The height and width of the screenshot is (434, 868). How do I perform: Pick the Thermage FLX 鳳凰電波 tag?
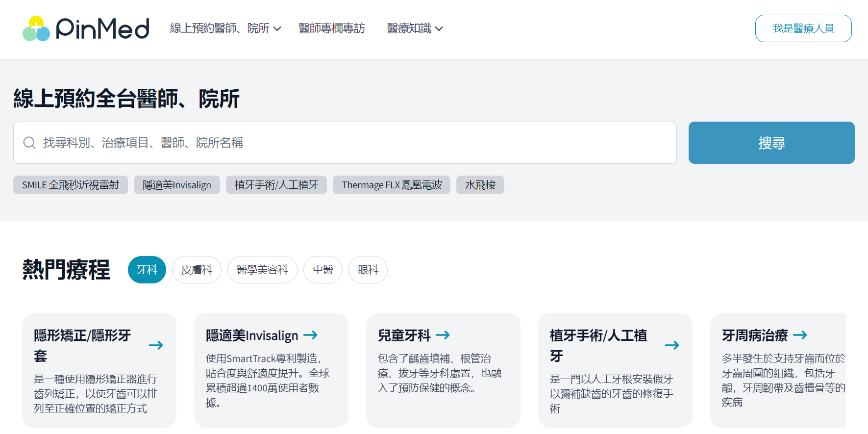click(392, 185)
